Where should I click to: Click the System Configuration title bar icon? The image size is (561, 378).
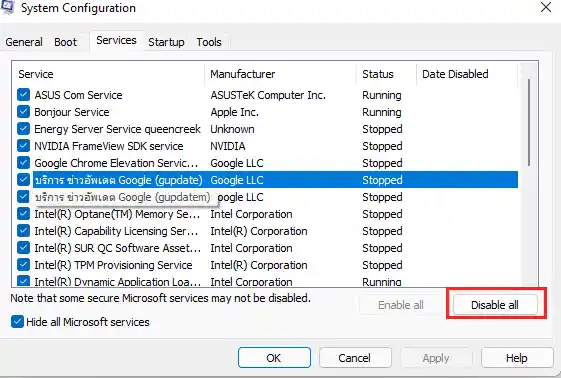click(7, 7)
